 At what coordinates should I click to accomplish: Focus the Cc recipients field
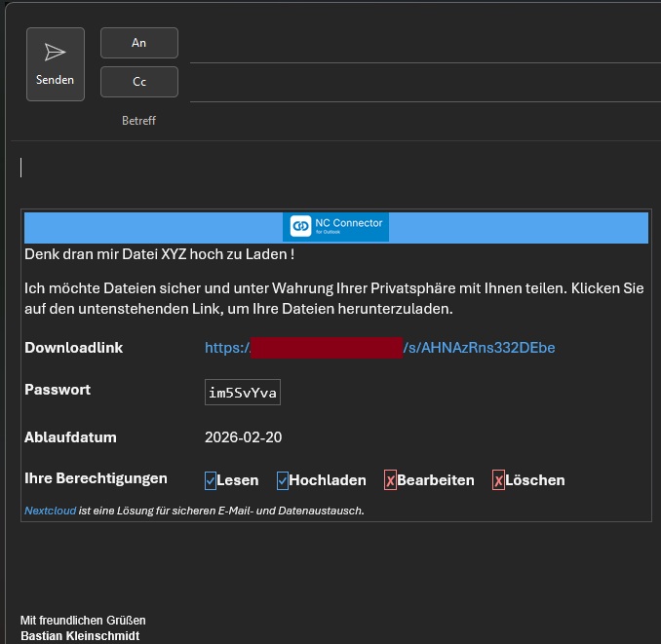[419, 83]
